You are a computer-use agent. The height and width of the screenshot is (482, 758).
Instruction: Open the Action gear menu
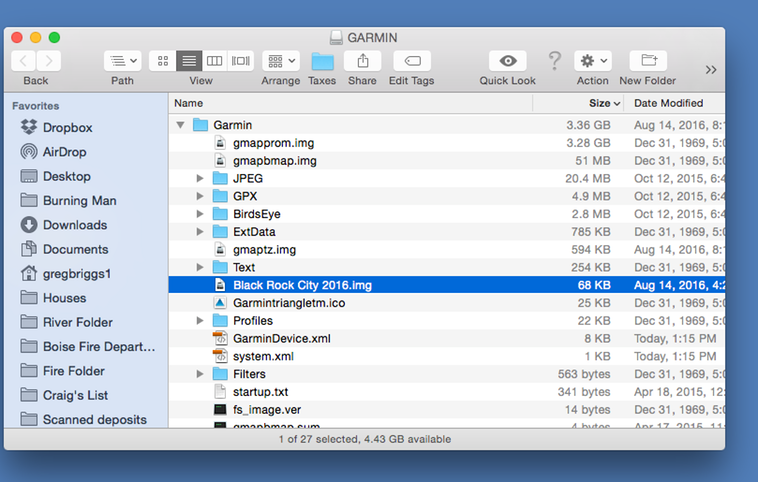(x=593, y=61)
